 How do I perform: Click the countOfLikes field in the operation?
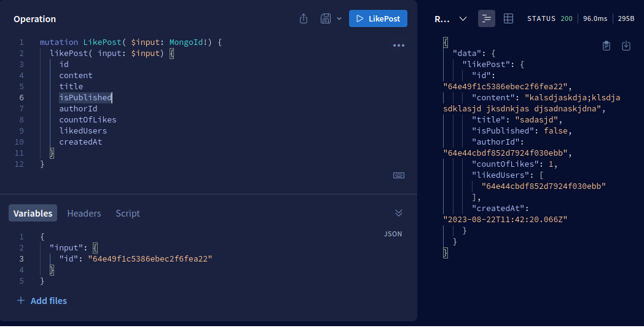click(x=88, y=120)
